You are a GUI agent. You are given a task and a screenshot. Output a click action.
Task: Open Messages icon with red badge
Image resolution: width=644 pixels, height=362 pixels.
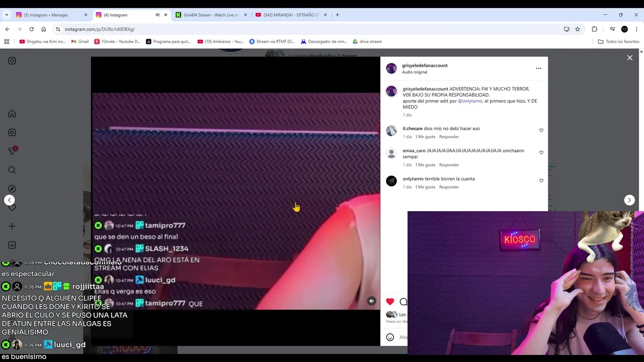[x=13, y=151]
